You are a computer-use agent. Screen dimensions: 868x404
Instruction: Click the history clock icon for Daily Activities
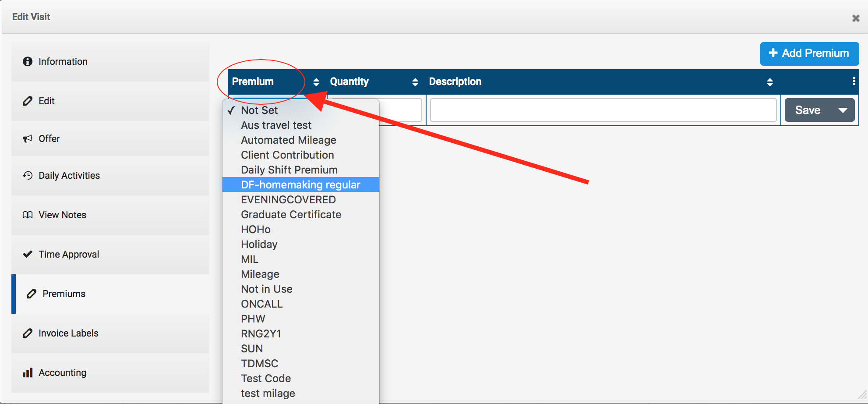tap(28, 176)
